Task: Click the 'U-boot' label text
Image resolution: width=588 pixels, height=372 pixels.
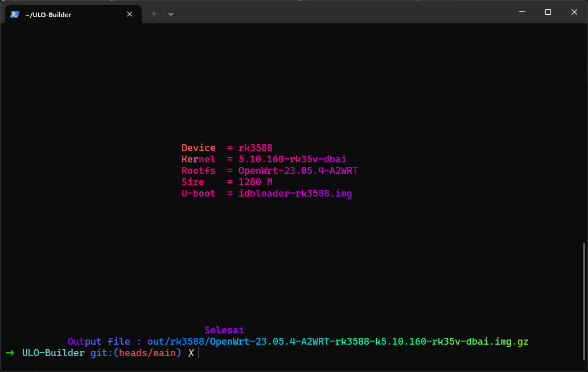Action: tap(199, 193)
